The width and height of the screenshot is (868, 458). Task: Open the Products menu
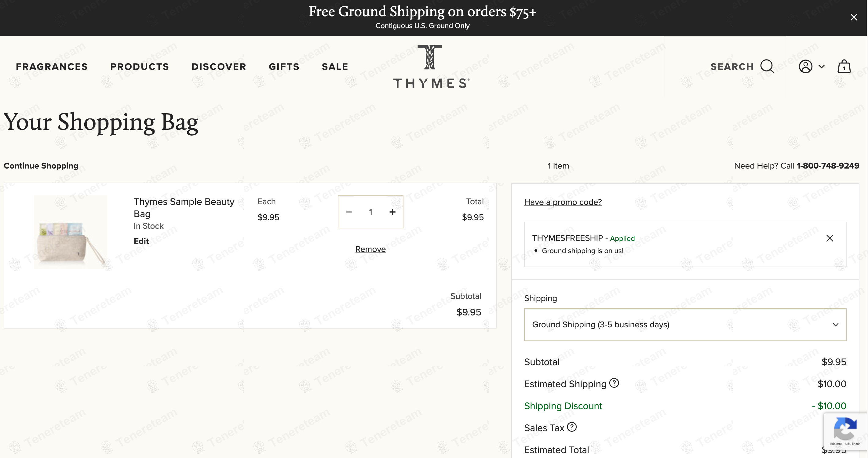point(140,67)
